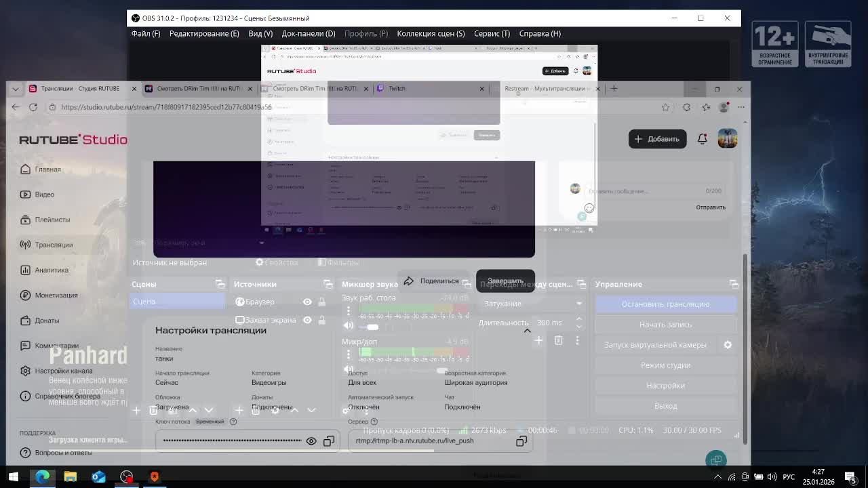Open Звук раб. стола channel options menu

(x=349, y=311)
